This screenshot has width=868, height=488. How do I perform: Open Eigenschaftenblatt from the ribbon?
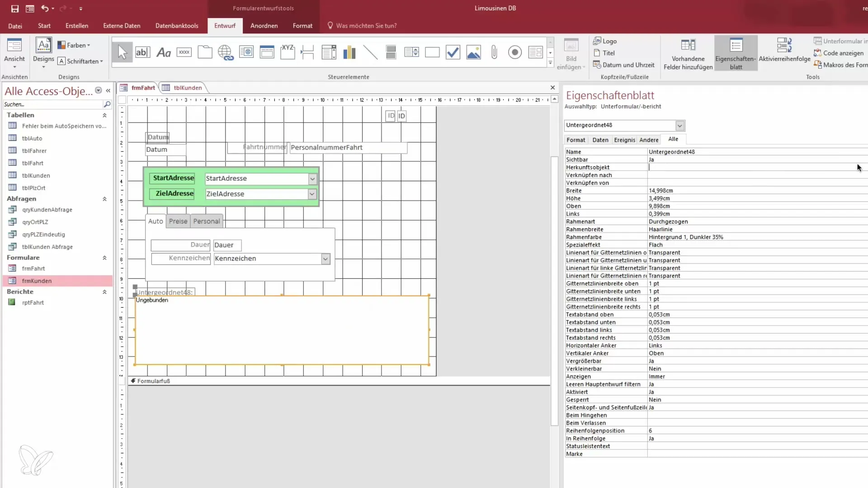[x=736, y=53]
